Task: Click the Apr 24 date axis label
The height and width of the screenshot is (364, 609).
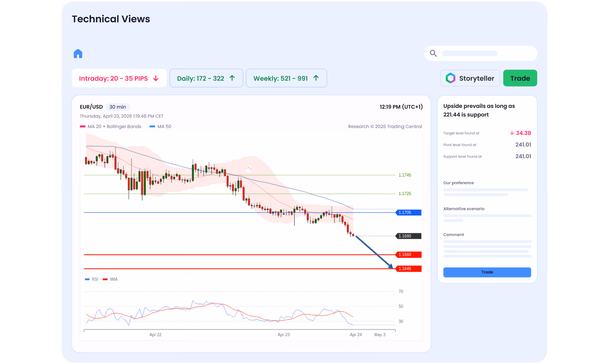Action: click(356, 335)
